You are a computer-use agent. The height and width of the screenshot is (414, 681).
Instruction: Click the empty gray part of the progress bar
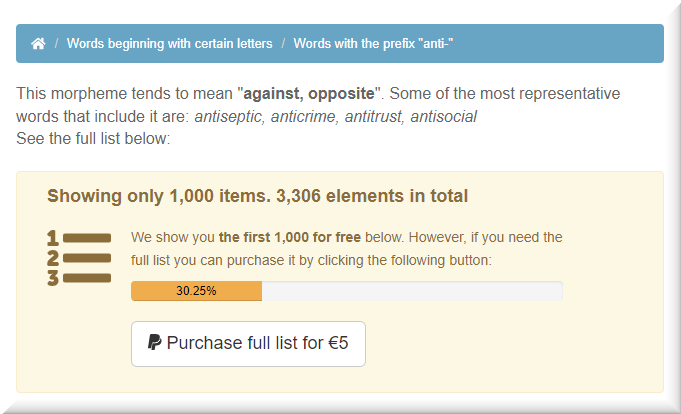pos(411,291)
